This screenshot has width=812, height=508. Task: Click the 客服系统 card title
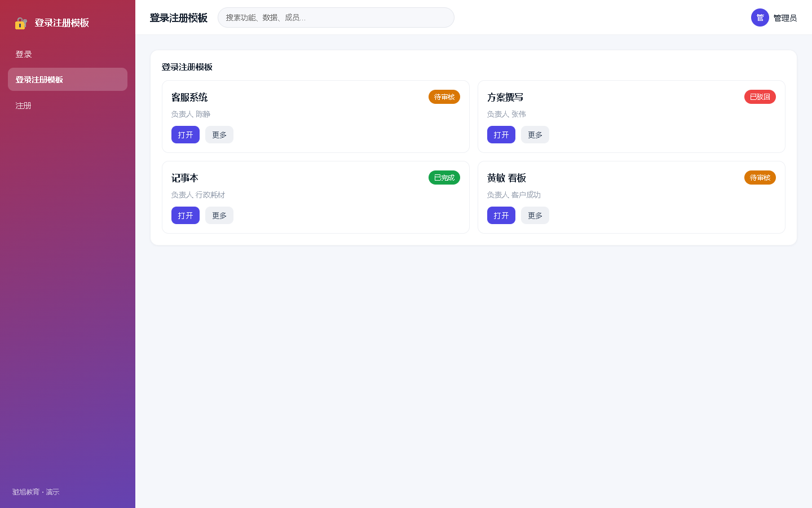coord(189,98)
